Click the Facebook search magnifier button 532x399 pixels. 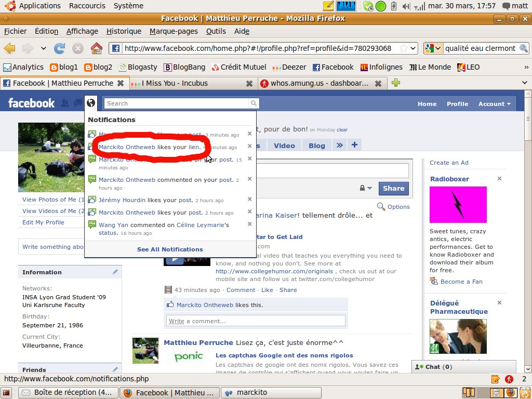(x=254, y=103)
